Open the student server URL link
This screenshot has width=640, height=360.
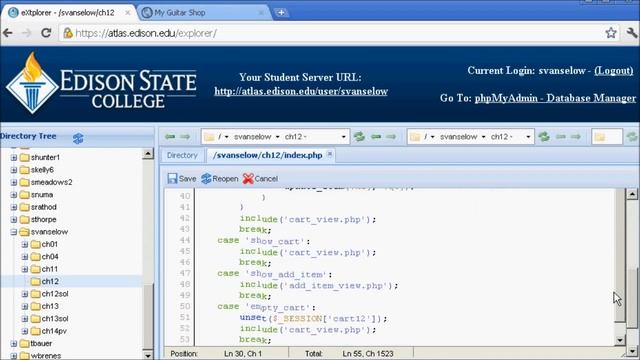coord(301,91)
